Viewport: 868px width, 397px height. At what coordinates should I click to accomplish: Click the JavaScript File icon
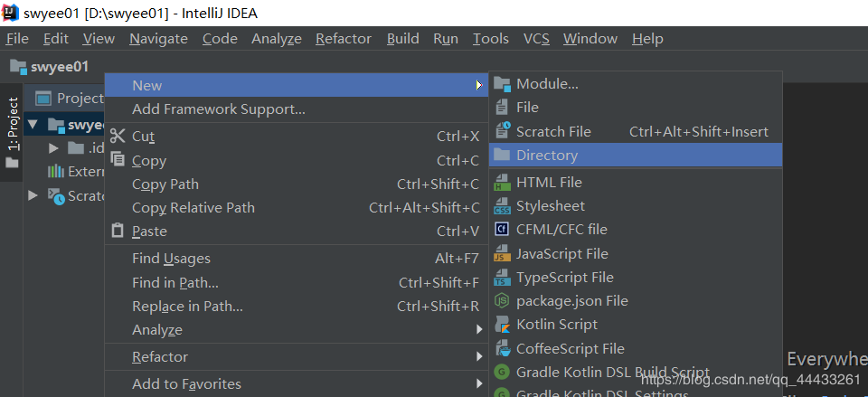click(502, 254)
